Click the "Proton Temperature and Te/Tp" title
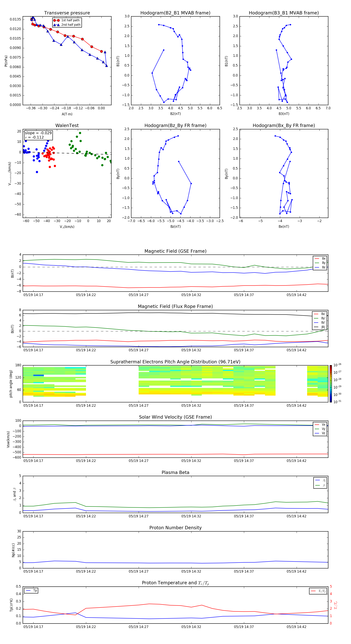This screenshot has width=351, height=644. pos(175,583)
